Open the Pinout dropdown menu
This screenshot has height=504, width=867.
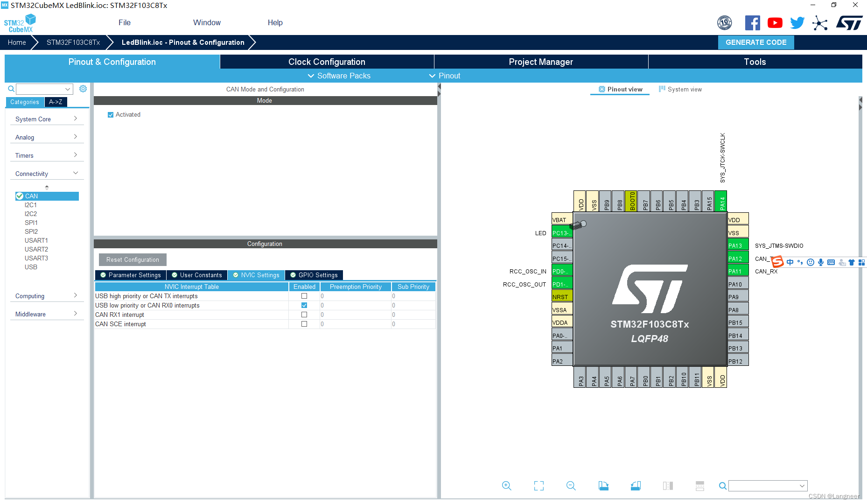445,76
